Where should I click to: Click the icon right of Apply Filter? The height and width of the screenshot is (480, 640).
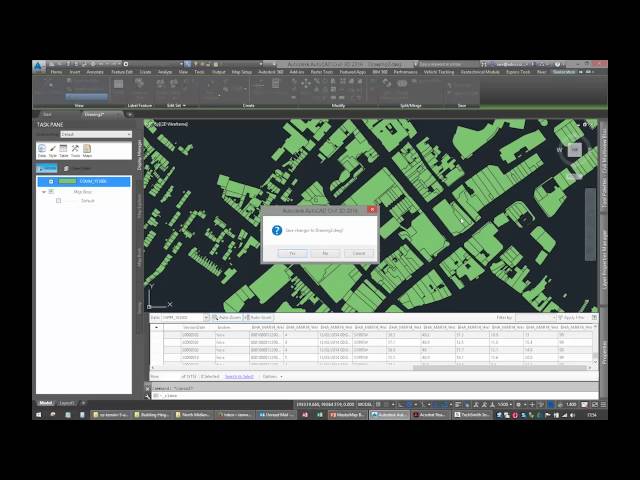click(594, 317)
